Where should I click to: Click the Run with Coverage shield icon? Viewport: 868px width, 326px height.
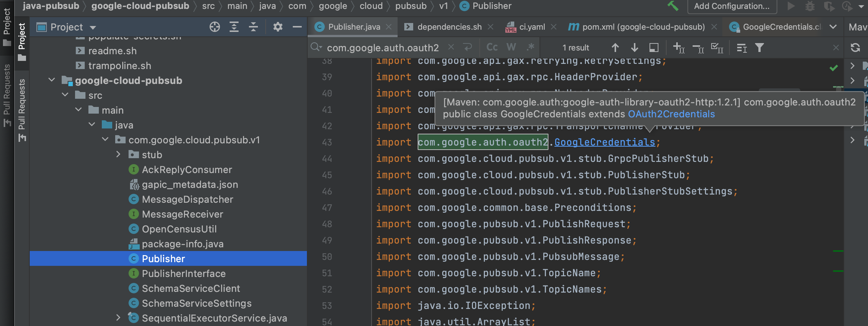pos(829,6)
